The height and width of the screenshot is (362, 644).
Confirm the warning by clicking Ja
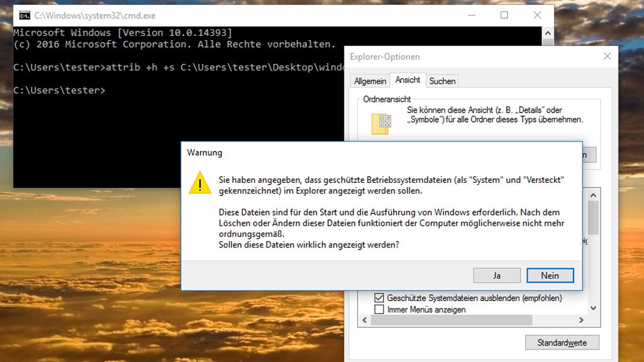[496, 275]
